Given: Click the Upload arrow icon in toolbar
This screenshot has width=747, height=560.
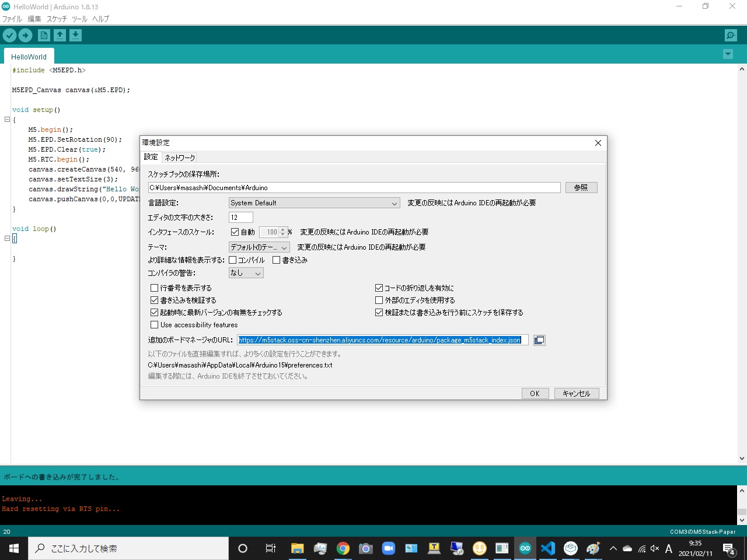Looking at the screenshot, I should click(25, 36).
